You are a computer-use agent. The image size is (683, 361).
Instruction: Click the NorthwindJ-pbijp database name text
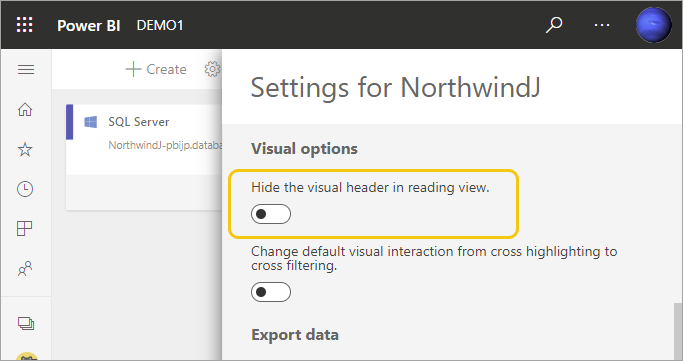pyautogui.click(x=165, y=145)
